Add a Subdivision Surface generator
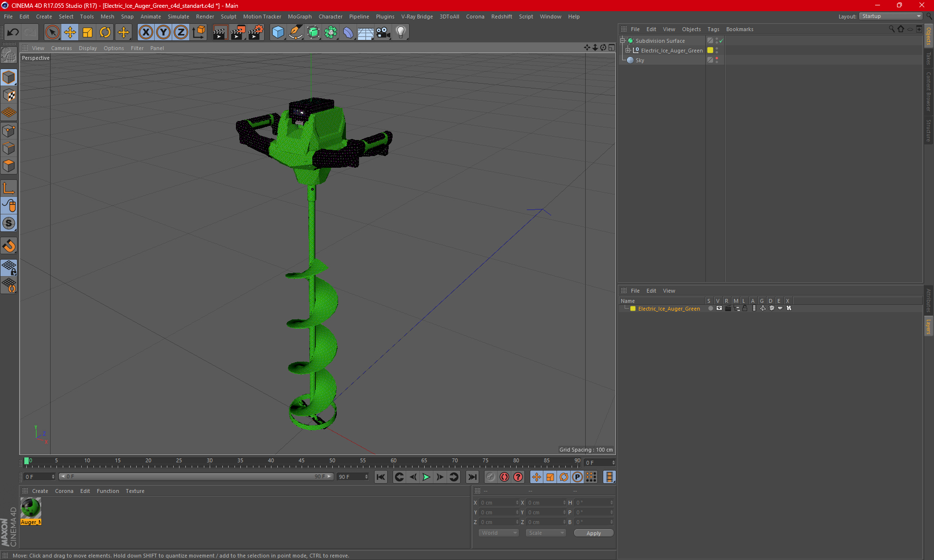934x560 pixels. tap(313, 33)
